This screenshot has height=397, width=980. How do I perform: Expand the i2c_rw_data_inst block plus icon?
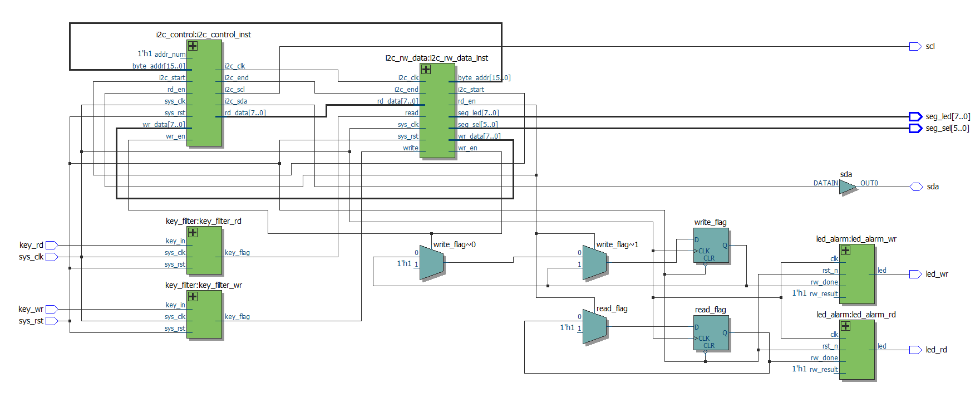pos(426,69)
